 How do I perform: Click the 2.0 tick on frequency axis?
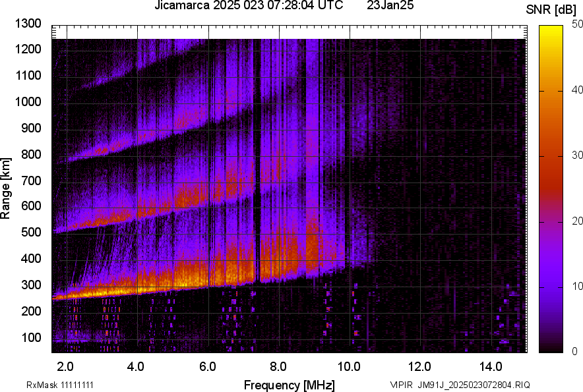point(65,365)
